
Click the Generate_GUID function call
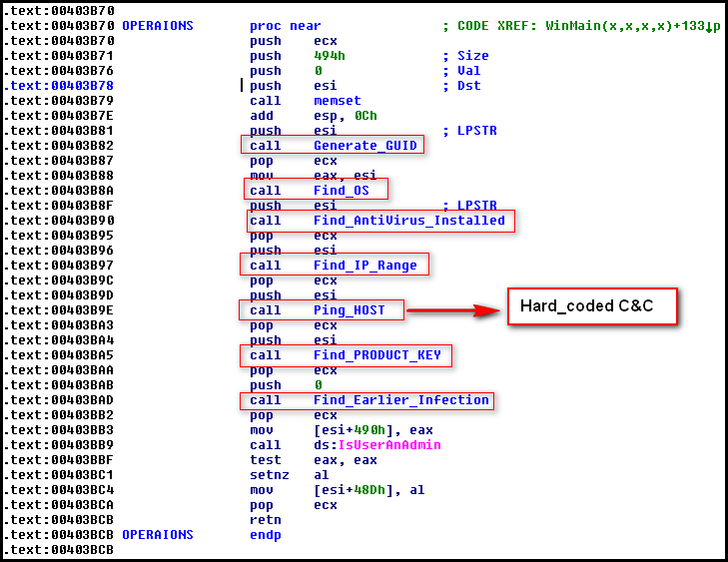(x=364, y=146)
